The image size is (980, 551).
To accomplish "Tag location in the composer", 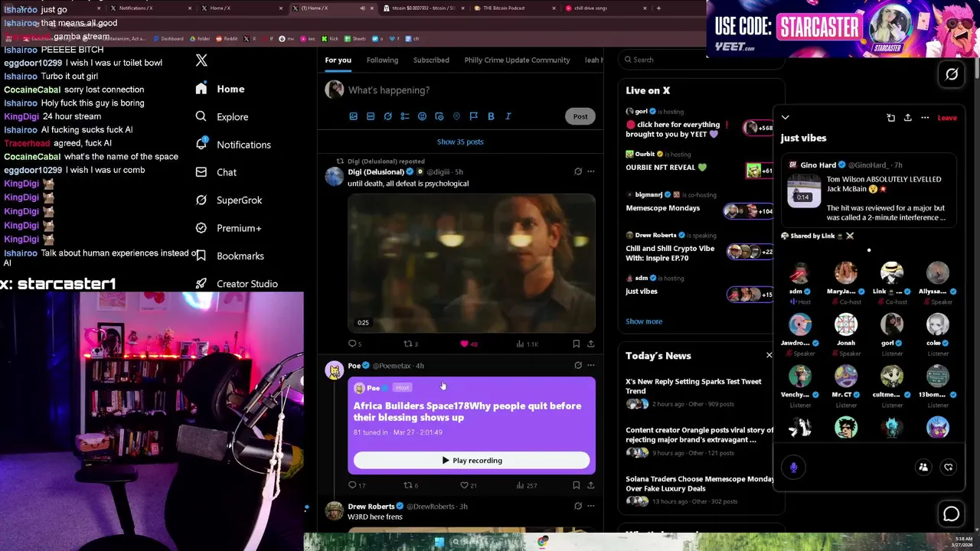I will 456,116.
